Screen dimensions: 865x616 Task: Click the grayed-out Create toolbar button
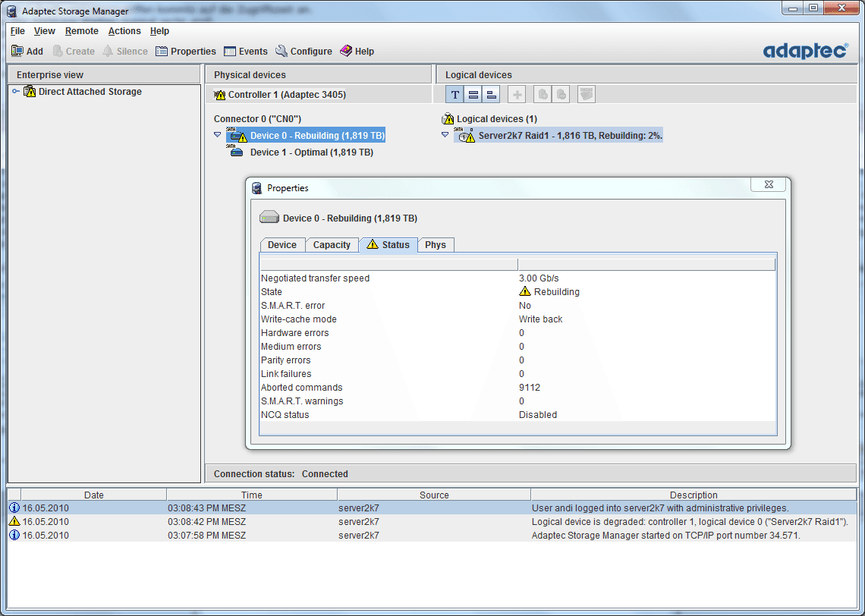(x=74, y=52)
